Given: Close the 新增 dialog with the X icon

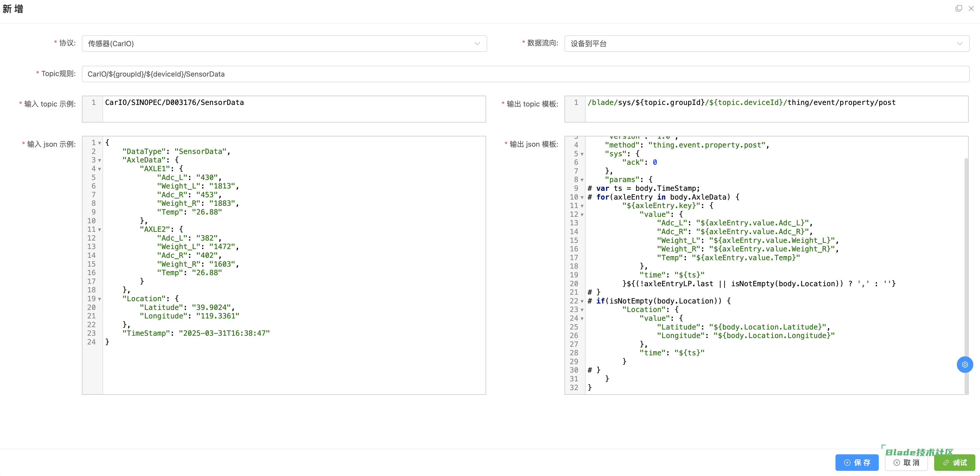Looking at the screenshot, I should pos(971,8).
